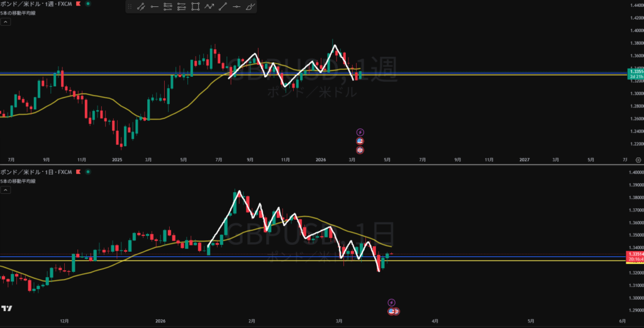Collapse the daily chart indicator legend
This screenshot has width=644, height=328.
(x=5, y=189)
